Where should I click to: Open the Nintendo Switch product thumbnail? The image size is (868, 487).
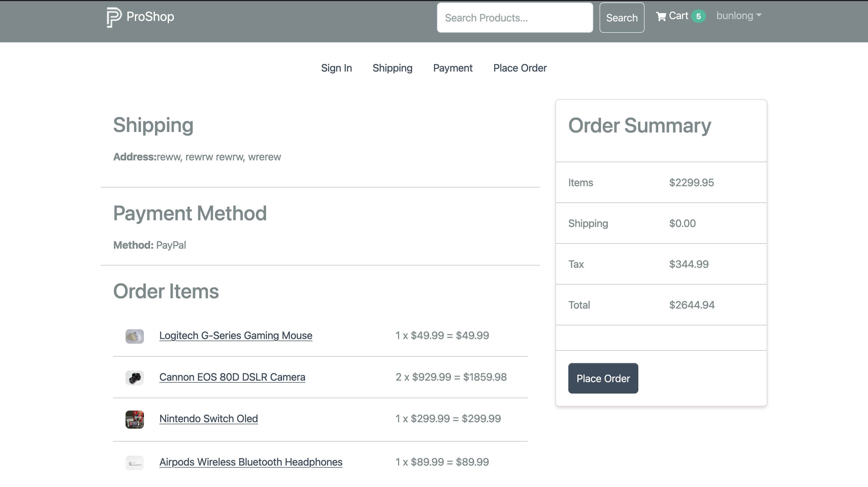pos(134,419)
